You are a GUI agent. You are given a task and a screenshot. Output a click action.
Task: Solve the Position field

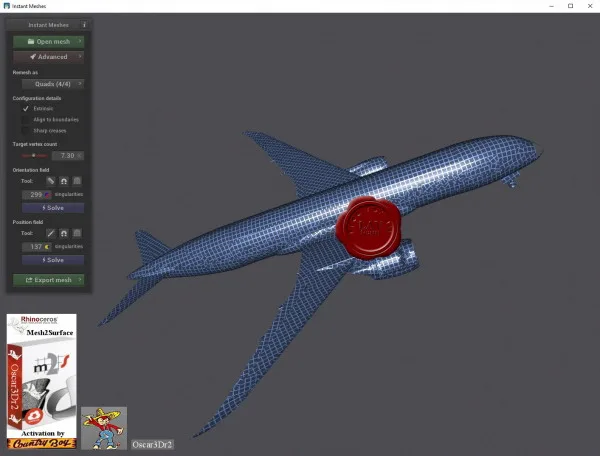(53, 260)
